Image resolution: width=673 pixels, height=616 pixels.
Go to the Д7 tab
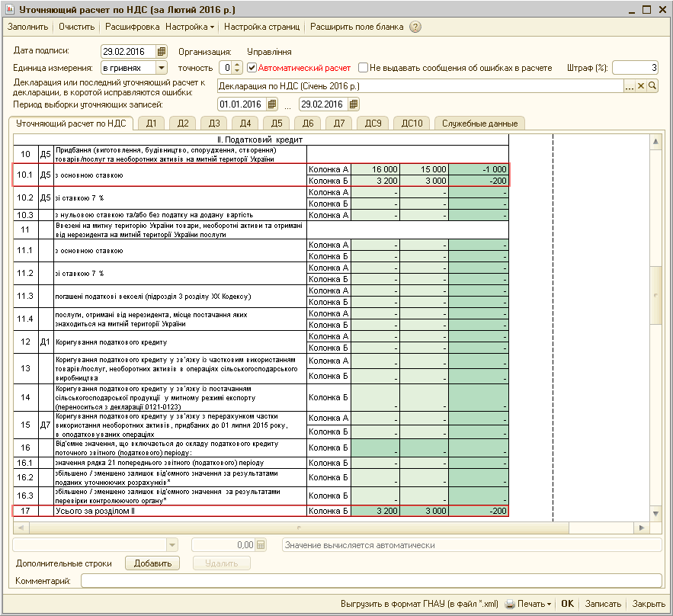339,124
